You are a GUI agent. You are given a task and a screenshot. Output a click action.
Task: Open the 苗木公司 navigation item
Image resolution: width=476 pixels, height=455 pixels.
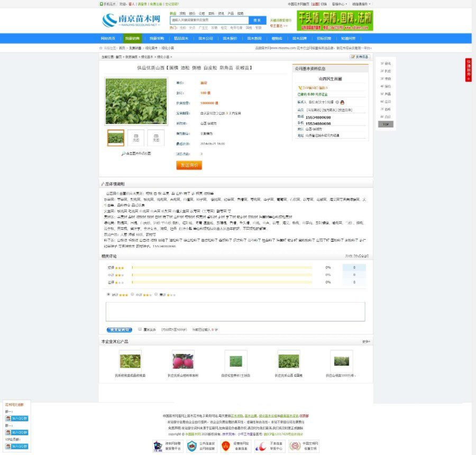(x=206, y=39)
